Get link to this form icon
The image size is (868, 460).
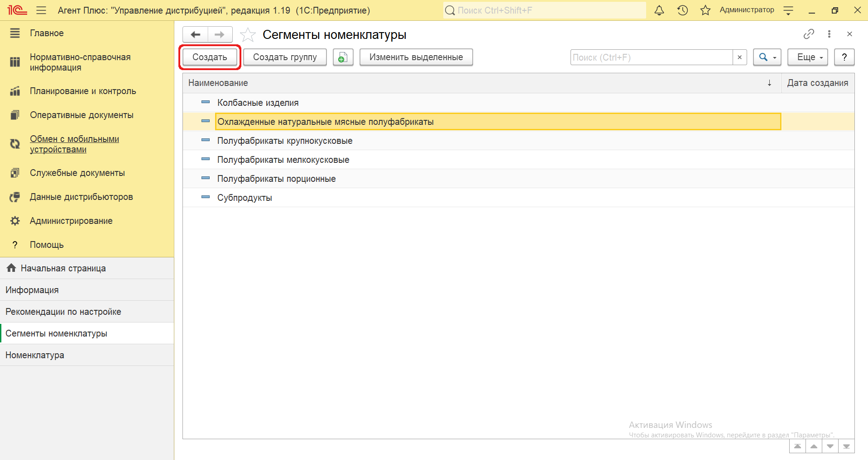[x=809, y=34]
